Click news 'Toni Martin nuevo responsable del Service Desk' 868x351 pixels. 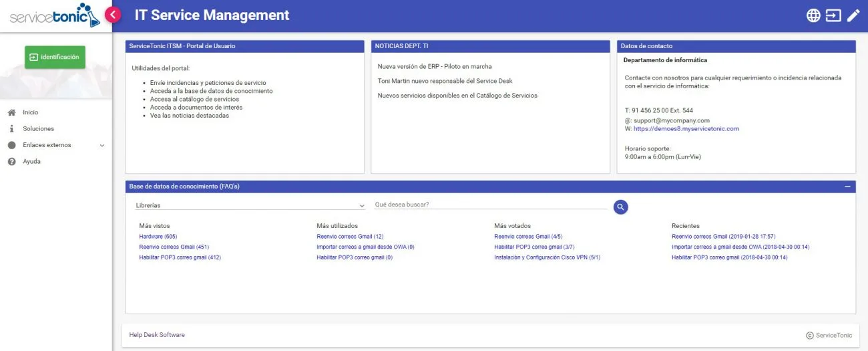(445, 81)
